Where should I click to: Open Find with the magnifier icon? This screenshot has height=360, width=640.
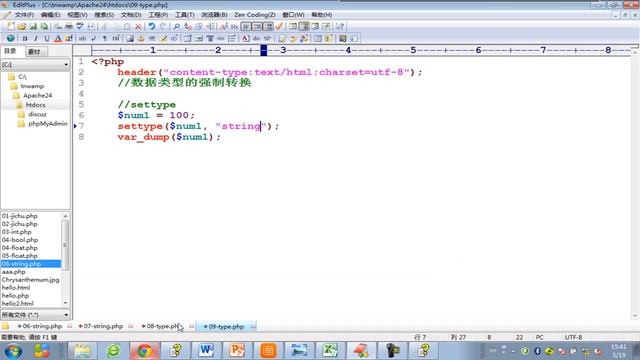[176, 27]
